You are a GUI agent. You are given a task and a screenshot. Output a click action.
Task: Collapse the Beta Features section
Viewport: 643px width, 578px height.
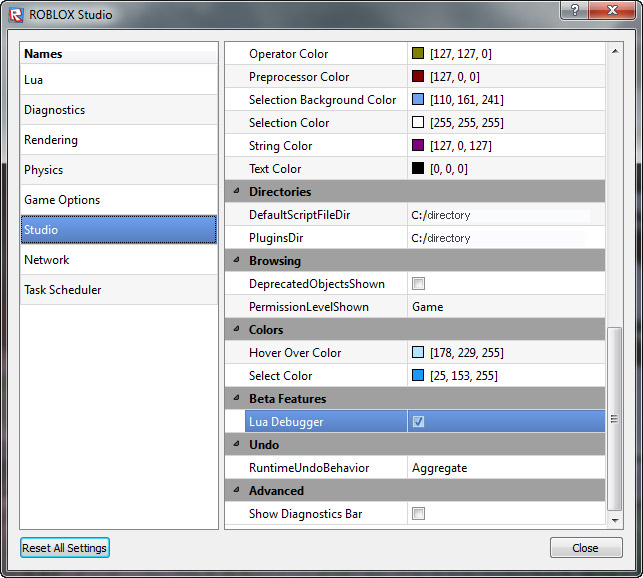pos(236,398)
